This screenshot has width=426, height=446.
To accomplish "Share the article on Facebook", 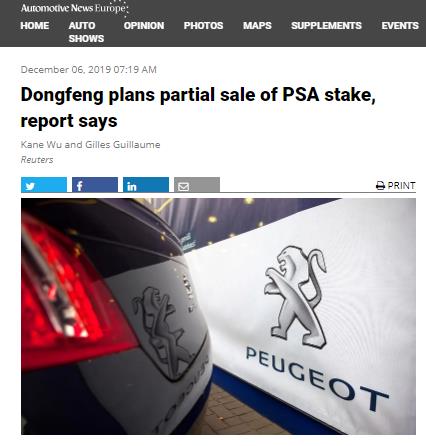I will (95, 185).
